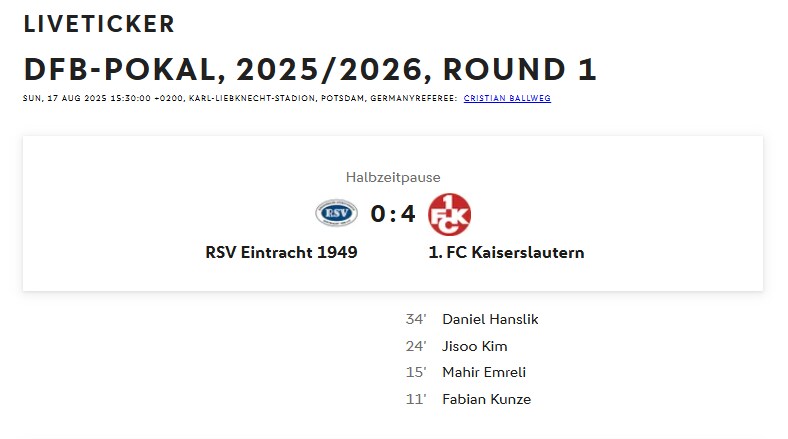Click goal scorer Jisoo Kim
This screenshot has width=788, height=439.
(x=474, y=346)
